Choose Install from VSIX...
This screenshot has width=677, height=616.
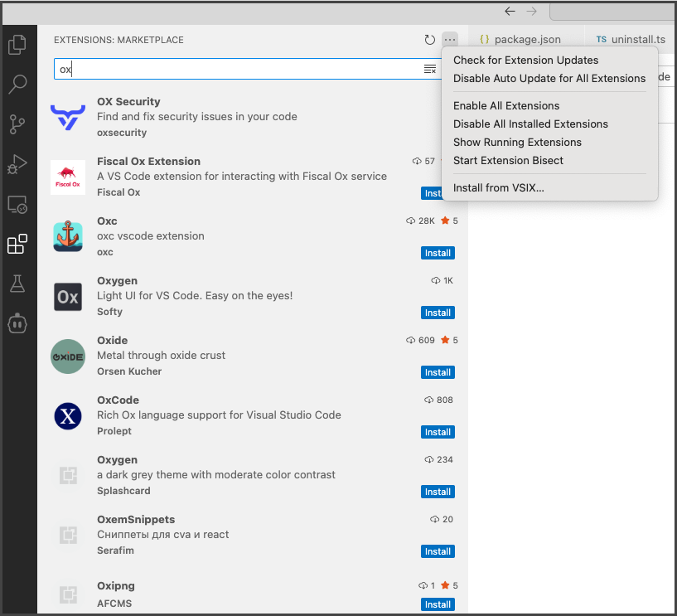(498, 188)
